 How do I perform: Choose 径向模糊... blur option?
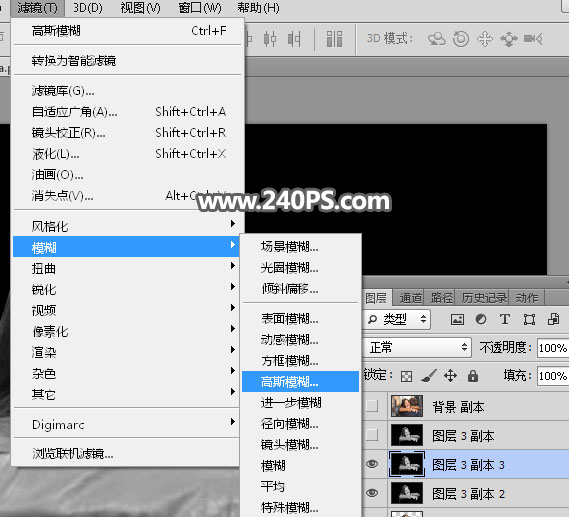coord(300,423)
